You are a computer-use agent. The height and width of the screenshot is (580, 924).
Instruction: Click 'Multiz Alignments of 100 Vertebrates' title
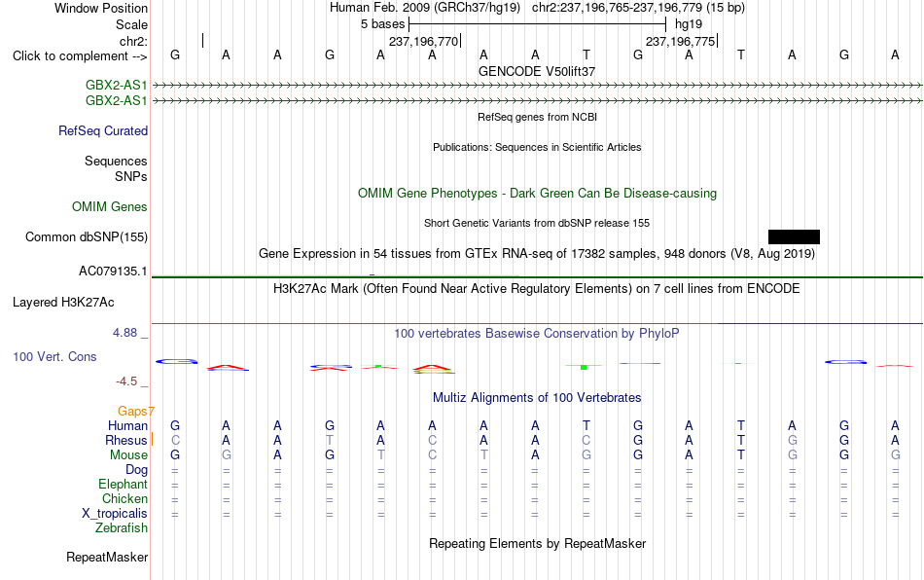(537, 398)
